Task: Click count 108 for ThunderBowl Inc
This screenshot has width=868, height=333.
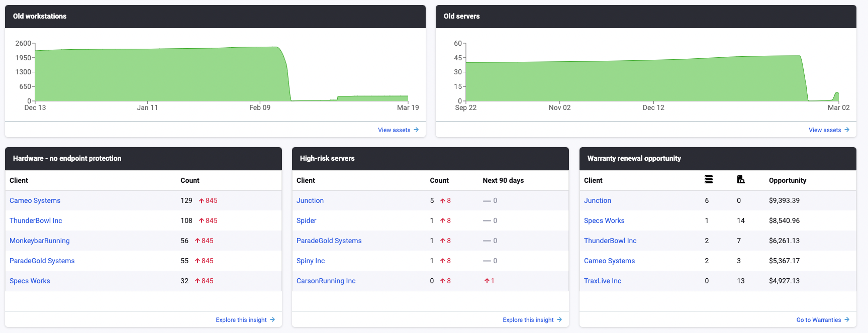Action: [186, 220]
